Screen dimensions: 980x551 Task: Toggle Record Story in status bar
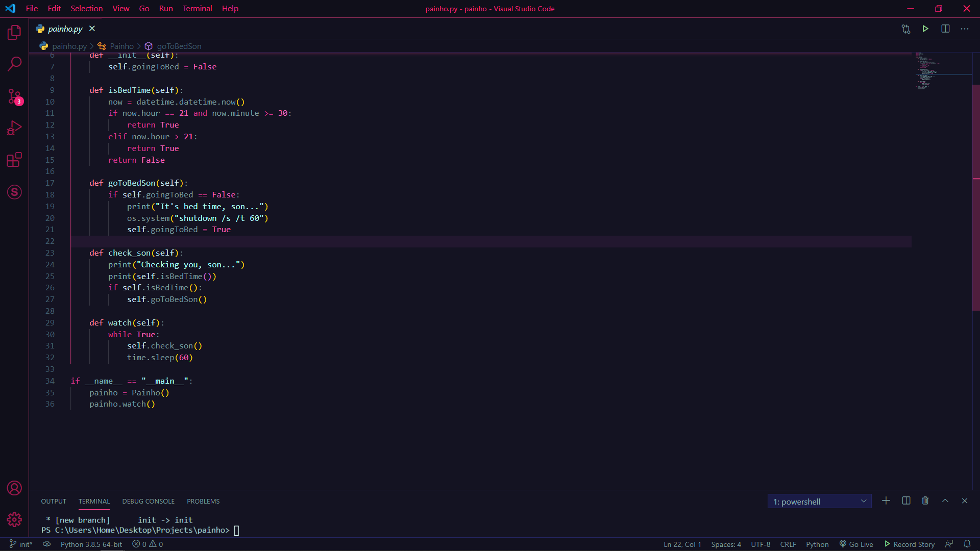pos(910,544)
